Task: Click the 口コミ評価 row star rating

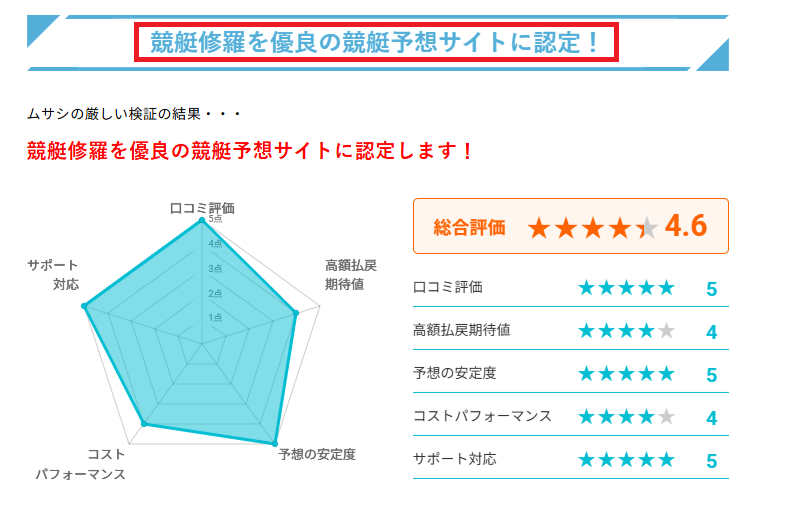Action: (627, 288)
